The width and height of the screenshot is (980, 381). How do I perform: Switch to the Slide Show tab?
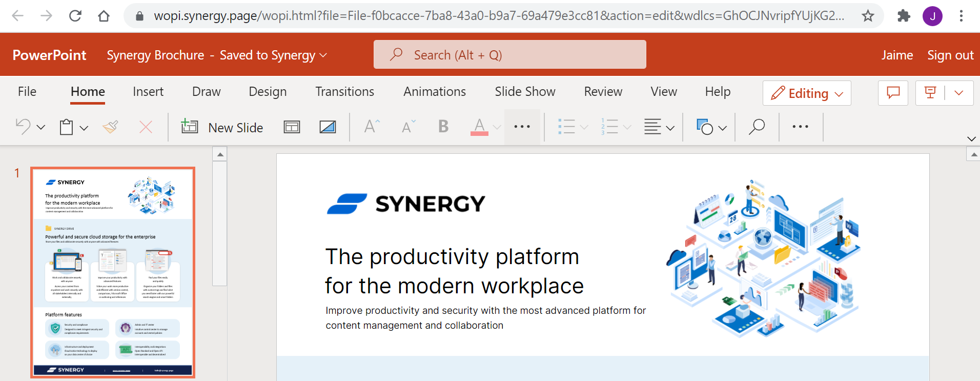pyautogui.click(x=525, y=91)
